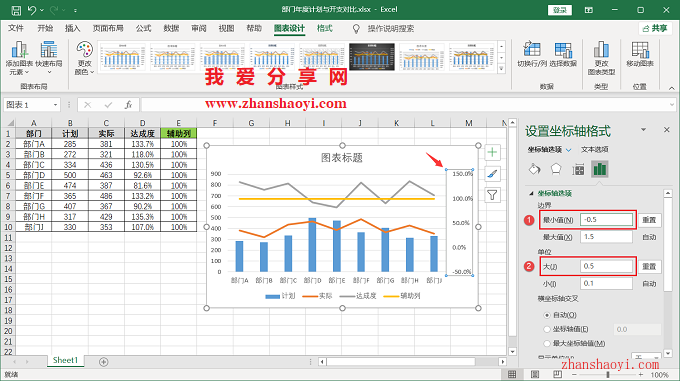Select Fill & Line bucket icon in the pane
Image resolution: width=680 pixels, height=381 pixels.
pyautogui.click(x=535, y=169)
